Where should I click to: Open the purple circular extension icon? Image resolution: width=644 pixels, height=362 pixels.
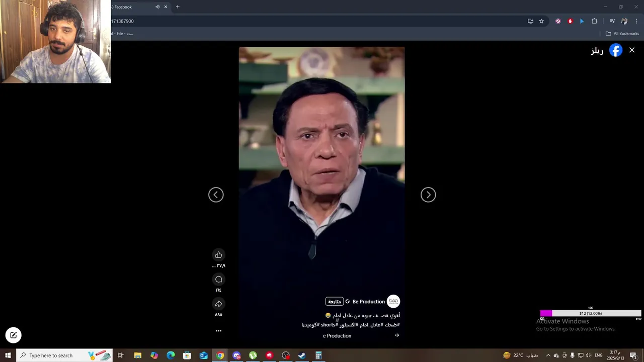click(558, 21)
